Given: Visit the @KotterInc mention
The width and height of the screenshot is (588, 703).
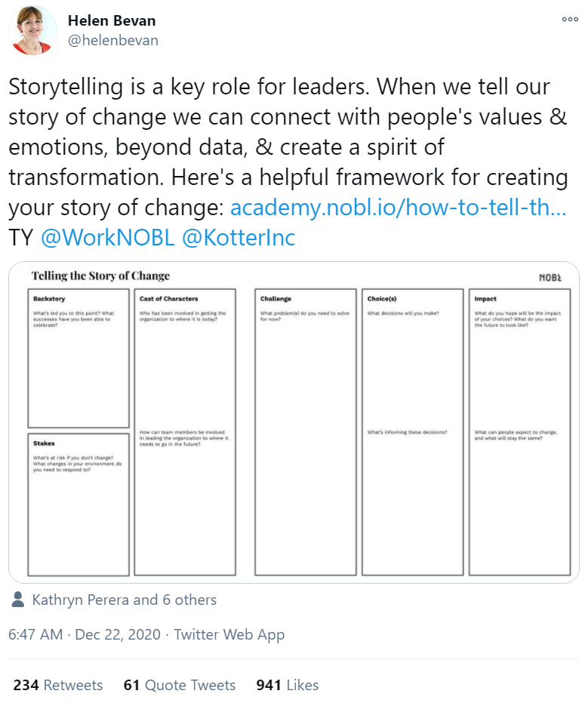Looking at the screenshot, I should coord(239,238).
